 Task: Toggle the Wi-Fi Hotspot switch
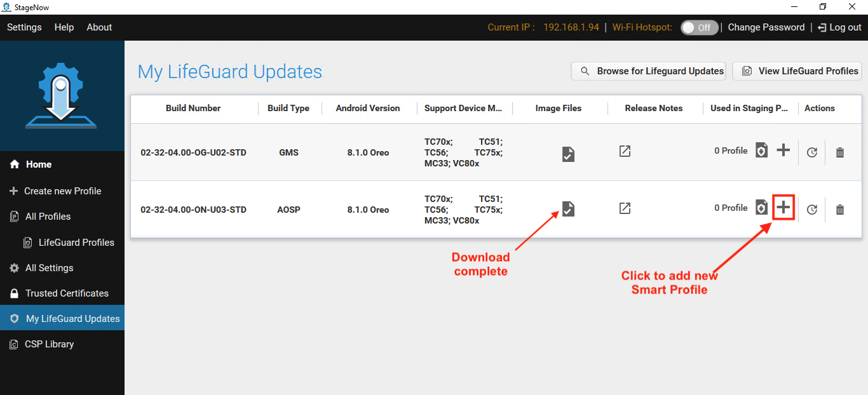point(699,27)
